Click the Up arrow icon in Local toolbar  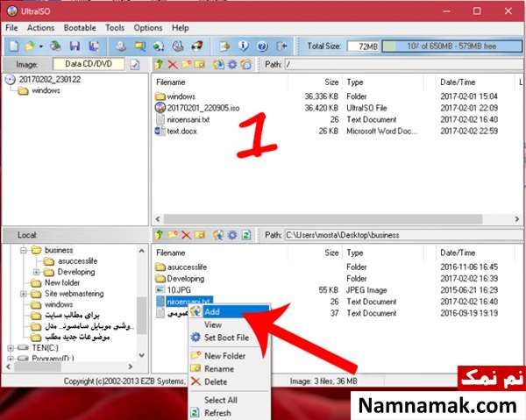(159, 235)
